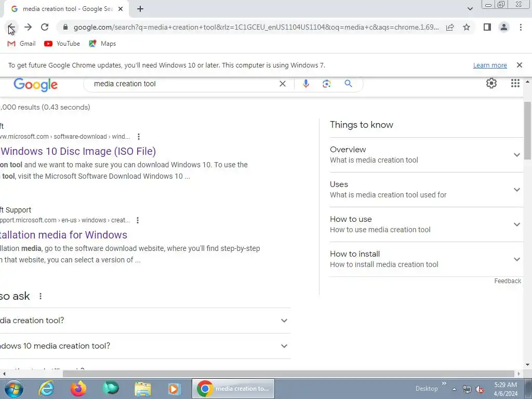Start voice search with the microphone icon
Image resolution: width=532 pixels, height=399 pixels.
pyautogui.click(x=305, y=84)
